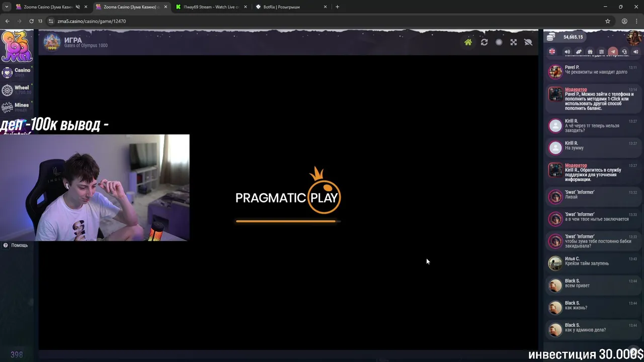Image resolution: width=644 pixels, height=362 pixels.
Task: Go back with the browser back arrow
Action: pos(7,21)
